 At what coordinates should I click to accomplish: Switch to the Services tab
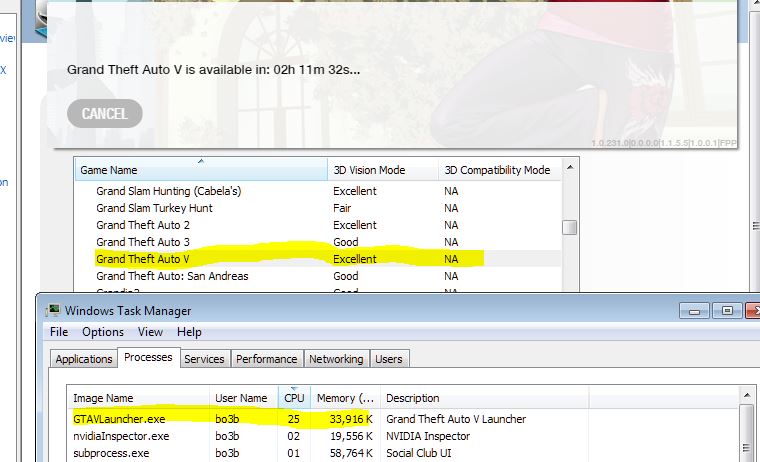205,359
